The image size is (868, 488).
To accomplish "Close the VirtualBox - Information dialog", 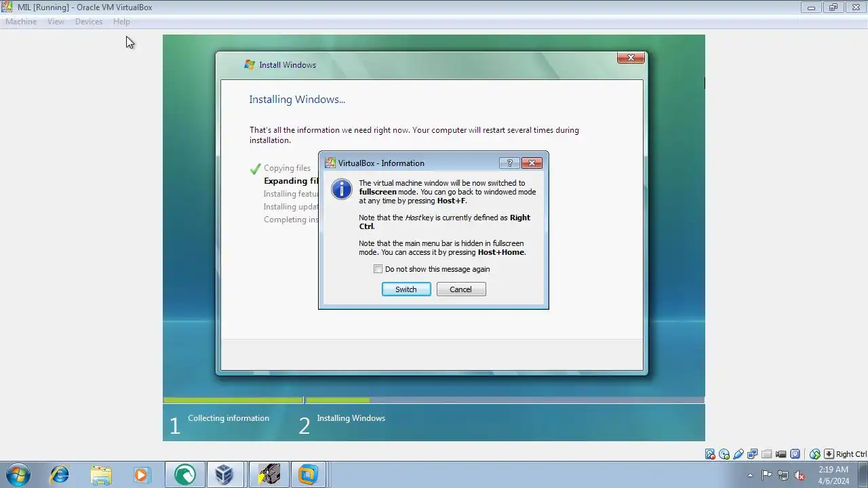I will (532, 163).
